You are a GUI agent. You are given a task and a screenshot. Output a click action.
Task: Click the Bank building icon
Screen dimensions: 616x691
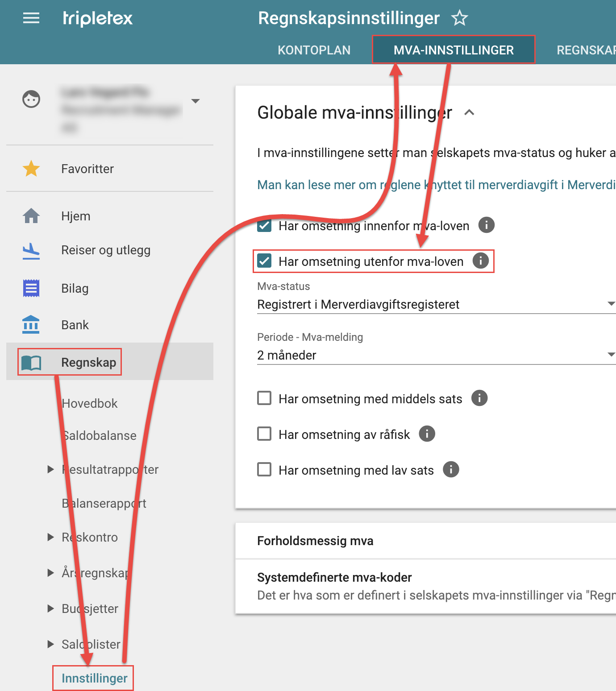31,325
